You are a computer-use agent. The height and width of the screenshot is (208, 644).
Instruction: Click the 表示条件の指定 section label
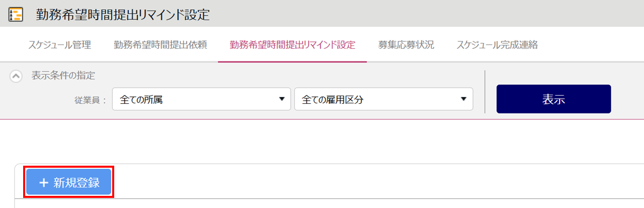pyautogui.click(x=63, y=76)
